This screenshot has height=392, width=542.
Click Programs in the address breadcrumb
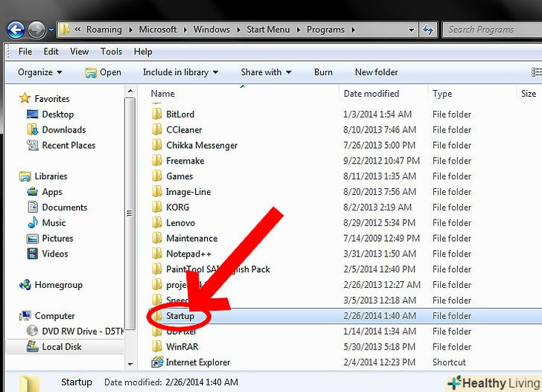tap(325, 30)
